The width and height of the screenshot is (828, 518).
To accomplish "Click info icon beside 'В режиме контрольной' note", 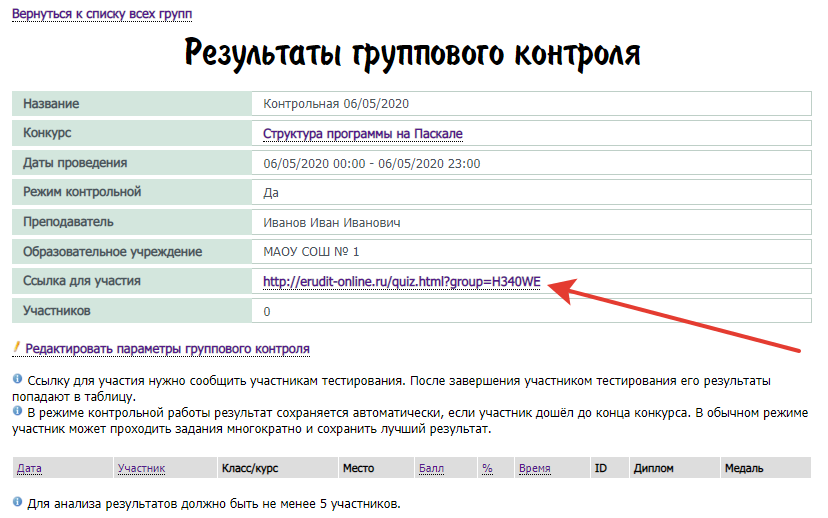I will click(x=17, y=410).
